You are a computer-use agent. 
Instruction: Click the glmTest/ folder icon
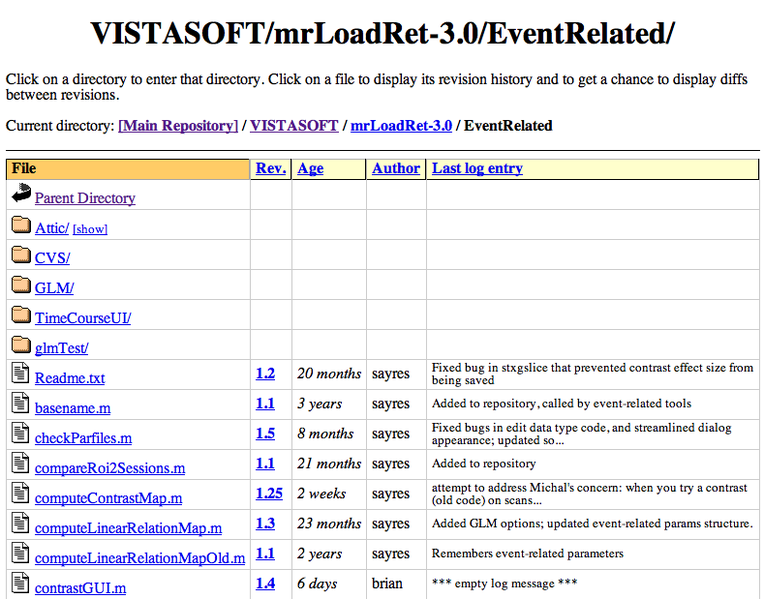(21, 346)
